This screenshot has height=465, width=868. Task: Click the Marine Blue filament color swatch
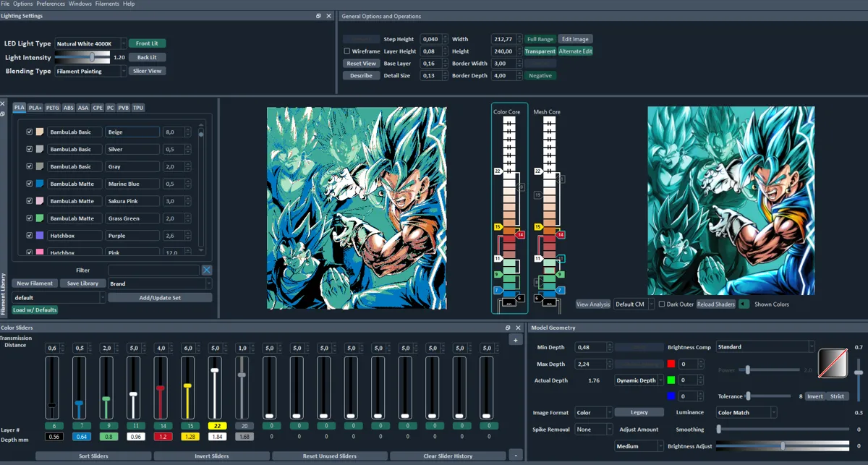40,184
